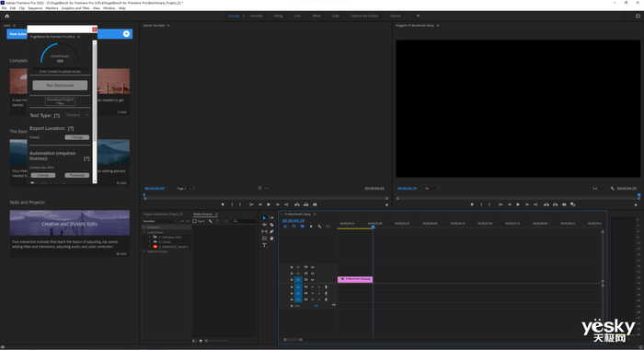The height and width of the screenshot is (350, 644).
Task: Enable the Ingest checkbox
Action: (195, 221)
